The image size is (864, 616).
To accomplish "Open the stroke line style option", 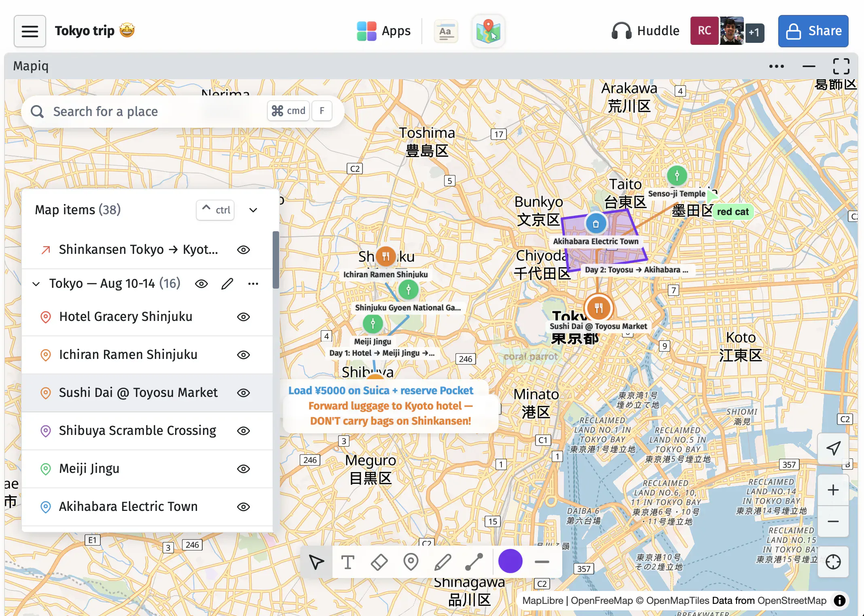I will pyautogui.click(x=542, y=562).
